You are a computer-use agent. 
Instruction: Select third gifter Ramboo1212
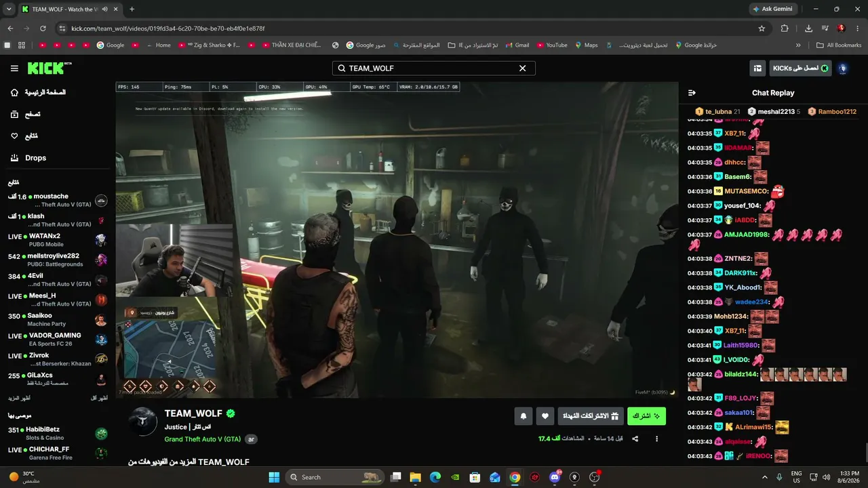832,112
